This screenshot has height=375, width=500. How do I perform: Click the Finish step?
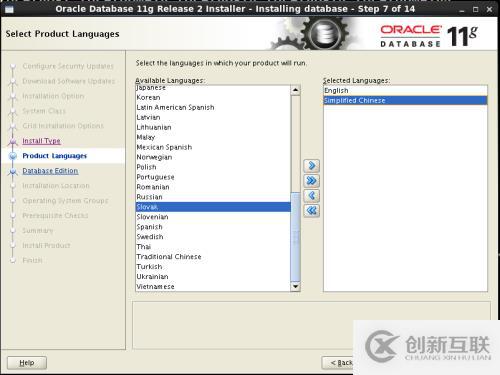(x=32, y=260)
